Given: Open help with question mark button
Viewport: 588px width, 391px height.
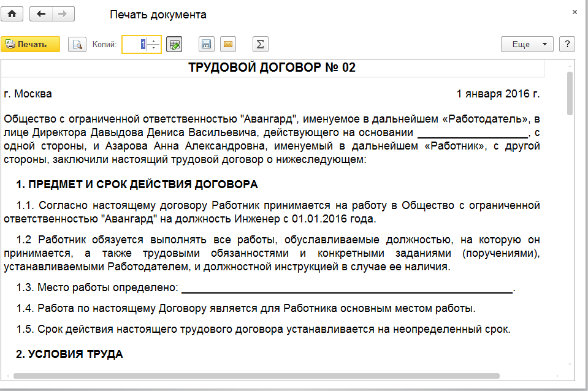Looking at the screenshot, I should 567,44.
